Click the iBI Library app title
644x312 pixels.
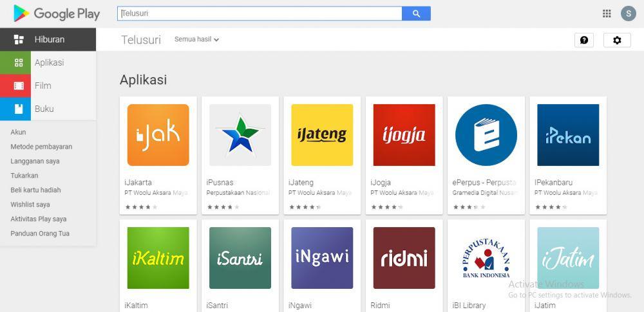point(469,306)
